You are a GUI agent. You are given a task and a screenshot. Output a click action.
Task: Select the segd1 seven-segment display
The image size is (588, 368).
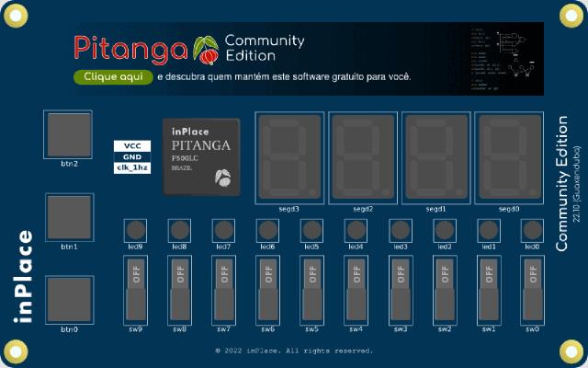coord(436,158)
